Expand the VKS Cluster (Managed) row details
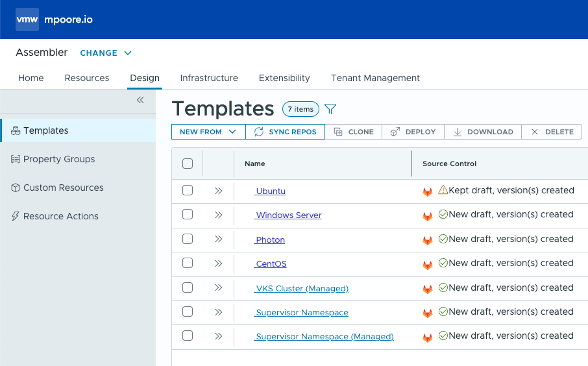Image resolution: width=588 pixels, height=366 pixels. tap(219, 287)
